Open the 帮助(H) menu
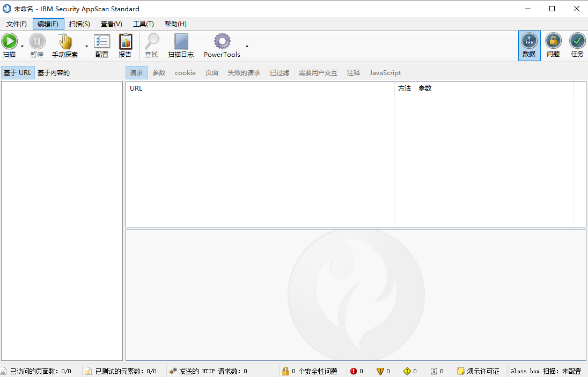The image size is (588, 377). (175, 24)
